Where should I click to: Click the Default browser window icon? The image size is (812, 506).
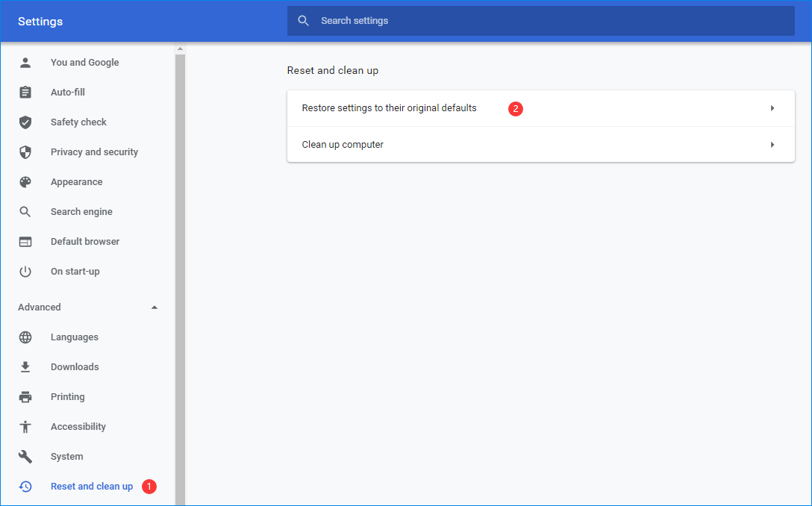point(25,242)
